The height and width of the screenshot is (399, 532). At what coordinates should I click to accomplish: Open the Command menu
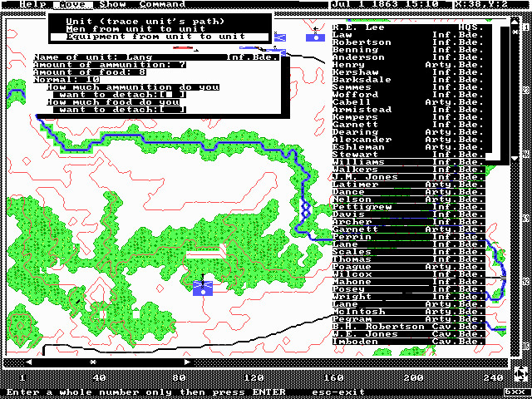[x=163, y=4]
